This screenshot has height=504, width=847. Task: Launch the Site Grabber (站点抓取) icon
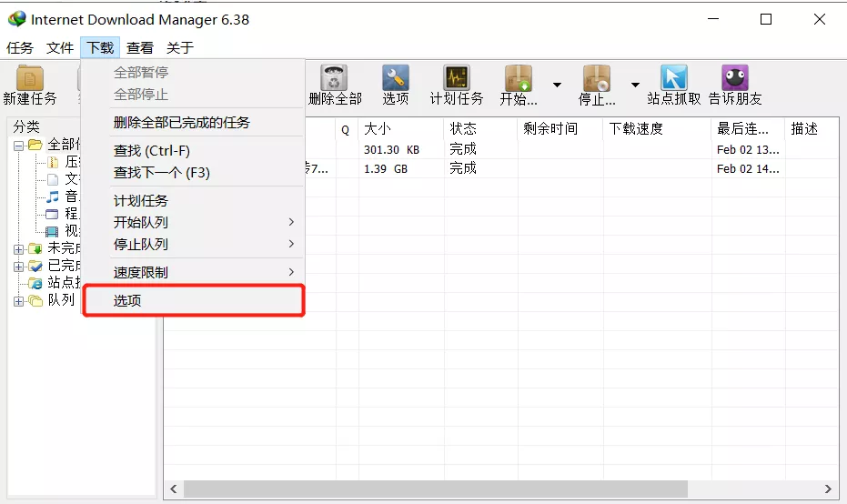[673, 78]
